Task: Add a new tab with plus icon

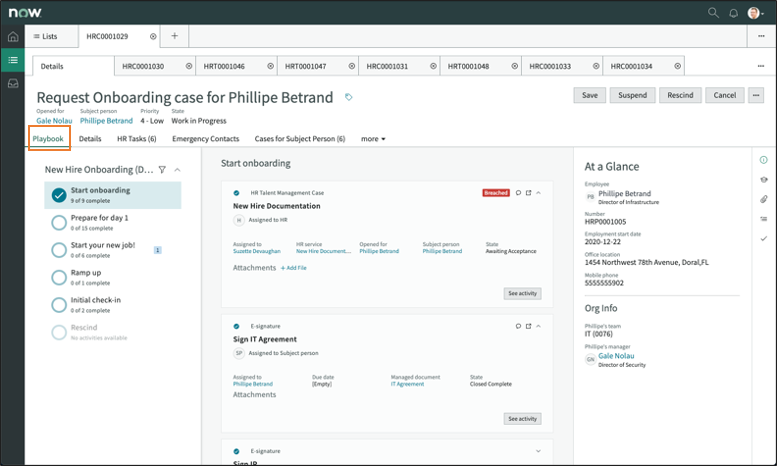Action: tap(174, 36)
